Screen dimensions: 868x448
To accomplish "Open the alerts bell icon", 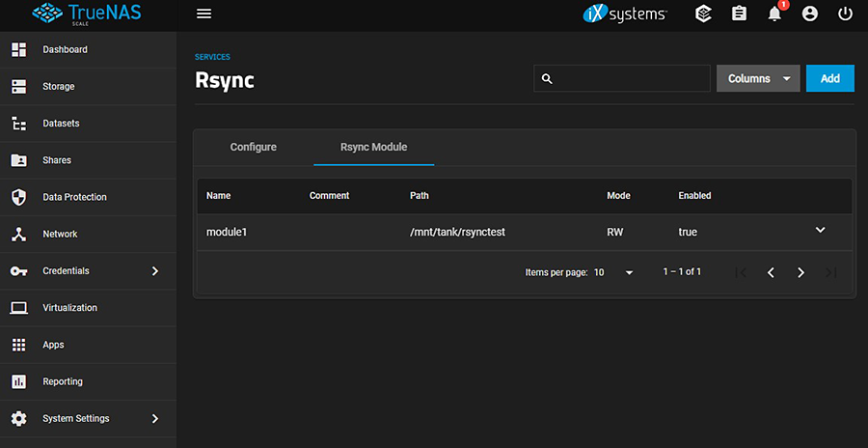I will click(774, 14).
